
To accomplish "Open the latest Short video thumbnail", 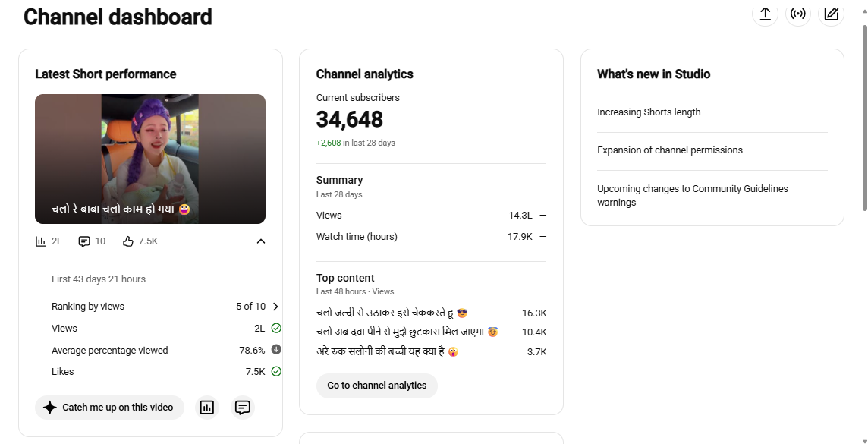I will 150,159.
